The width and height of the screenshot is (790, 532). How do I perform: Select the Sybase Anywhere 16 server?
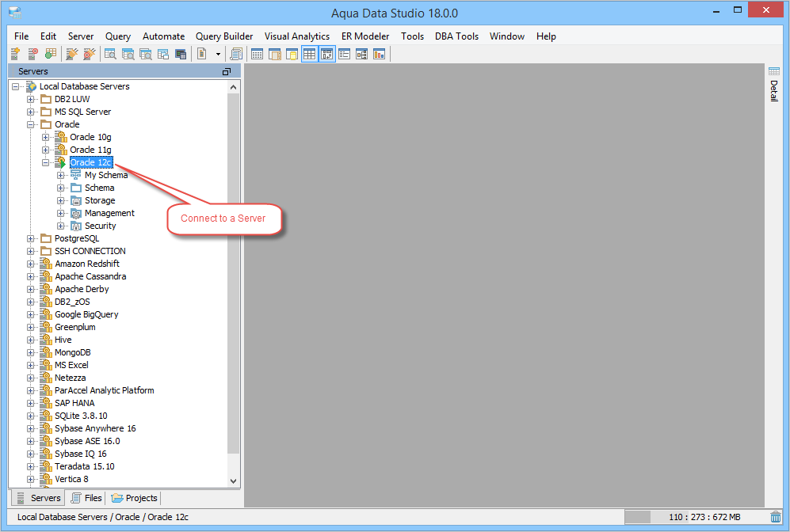[95, 428]
